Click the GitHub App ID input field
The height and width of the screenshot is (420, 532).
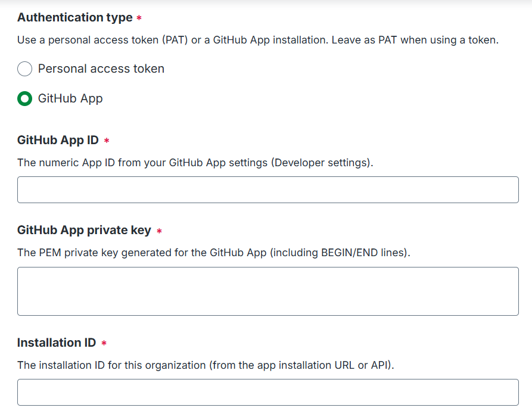(x=268, y=189)
